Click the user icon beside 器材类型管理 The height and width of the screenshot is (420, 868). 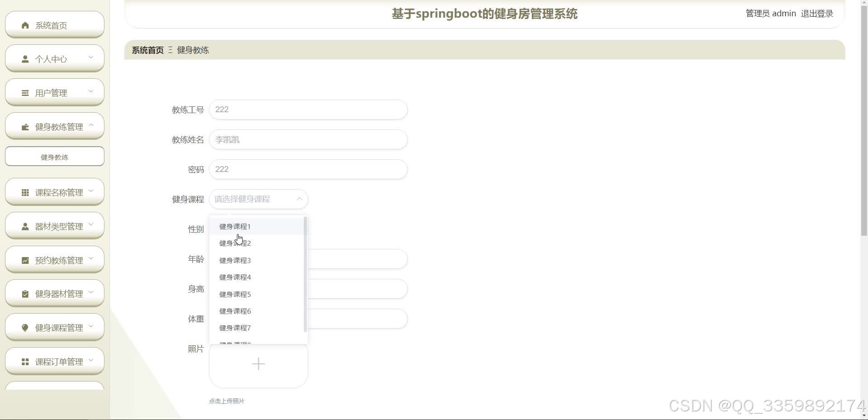click(x=25, y=226)
